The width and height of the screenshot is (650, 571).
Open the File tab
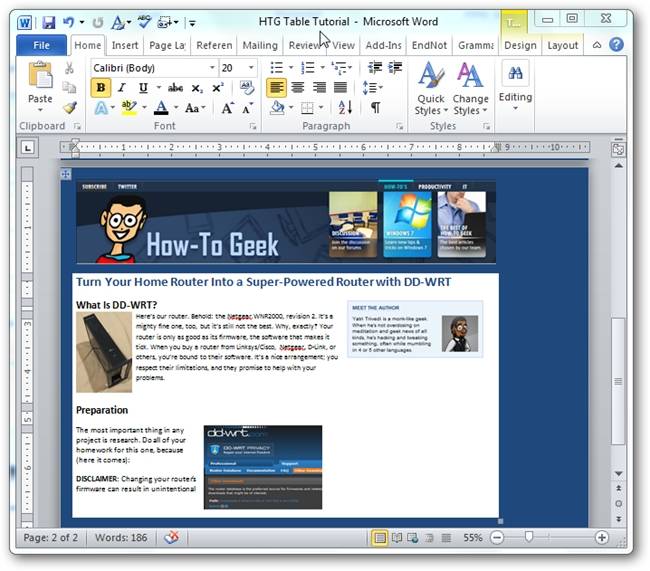tap(41, 45)
